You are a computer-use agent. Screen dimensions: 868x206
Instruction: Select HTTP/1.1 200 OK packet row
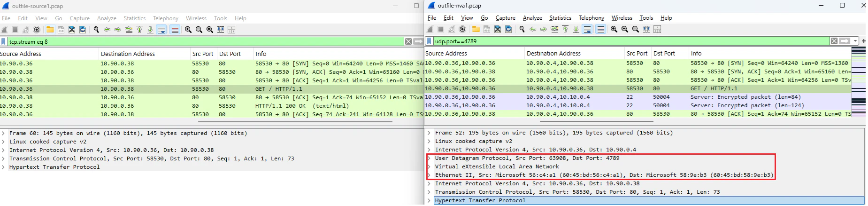click(211, 106)
